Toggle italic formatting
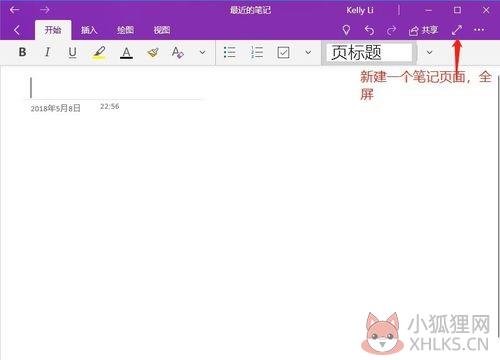The height and width of the screenshot is (360, 500). [x=47, y=52]
